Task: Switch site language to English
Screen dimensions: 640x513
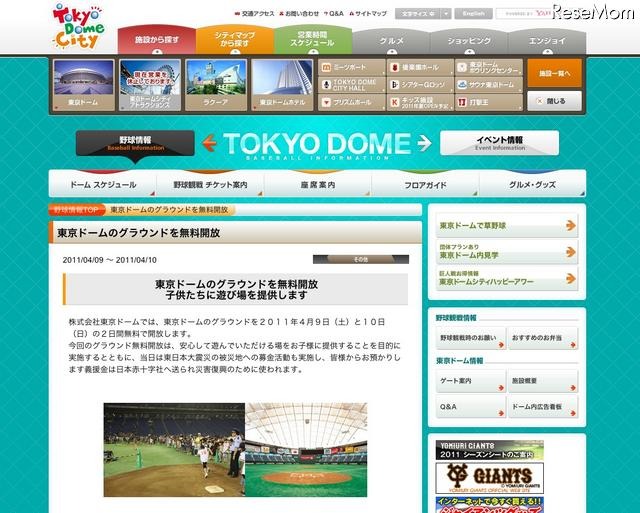Action: point(473,13)
